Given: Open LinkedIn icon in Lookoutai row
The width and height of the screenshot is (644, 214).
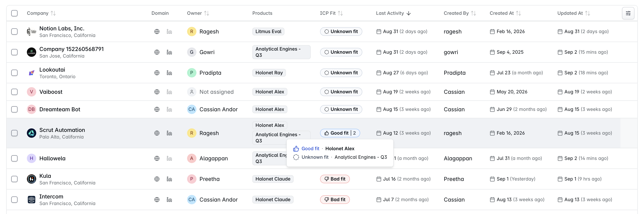Looking at the screenshot, I should click(x=169, y=73).
